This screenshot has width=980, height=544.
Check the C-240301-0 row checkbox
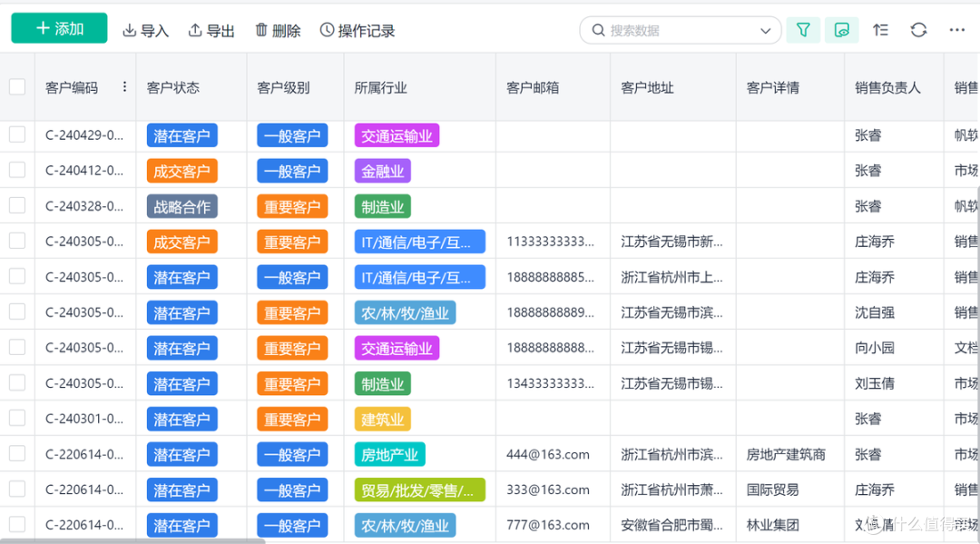[x=17, y=418]
